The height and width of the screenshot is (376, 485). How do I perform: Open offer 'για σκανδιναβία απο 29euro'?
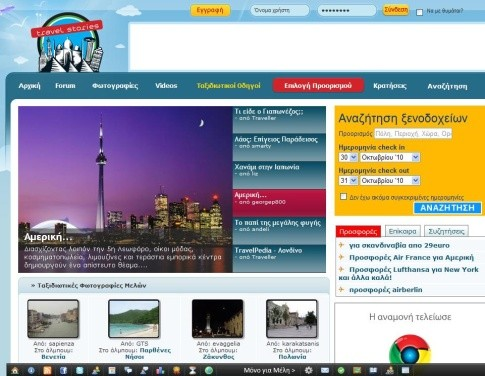tap(399, 245)
